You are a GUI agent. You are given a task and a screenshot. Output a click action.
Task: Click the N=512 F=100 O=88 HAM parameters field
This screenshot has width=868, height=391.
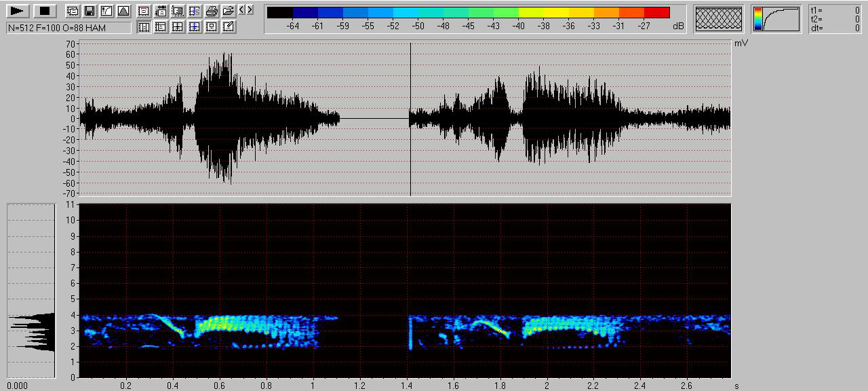tap(68, 27)
